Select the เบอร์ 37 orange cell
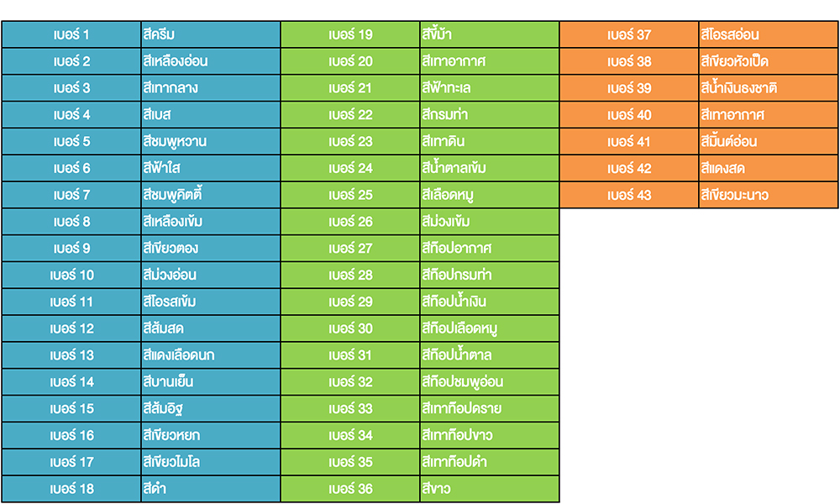The width and height of the screenshot is (840, 504). 629,34
